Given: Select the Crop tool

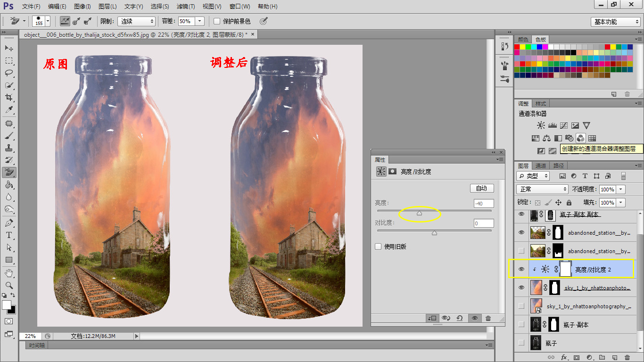Looking at the screenshot, I should 9,98.
